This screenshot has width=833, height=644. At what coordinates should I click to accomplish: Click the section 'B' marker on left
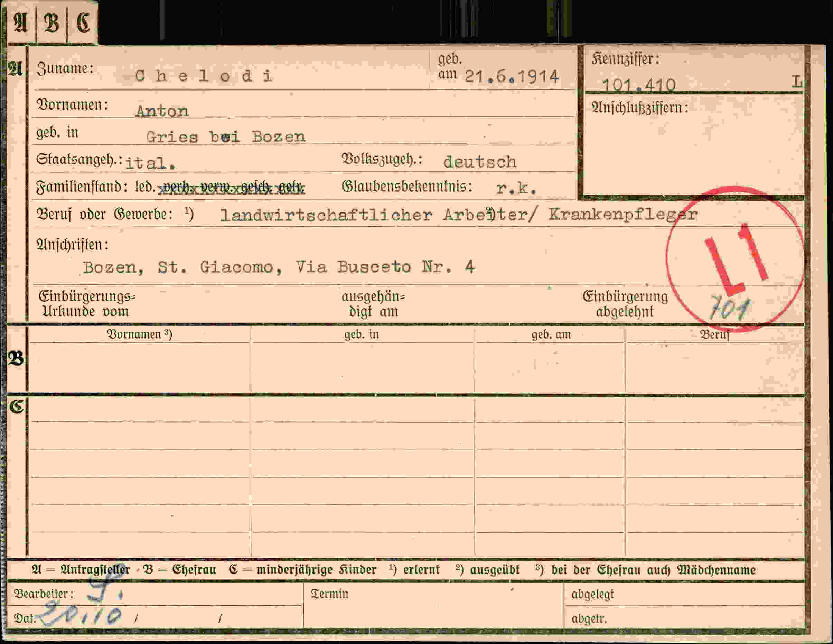[16, 359]
